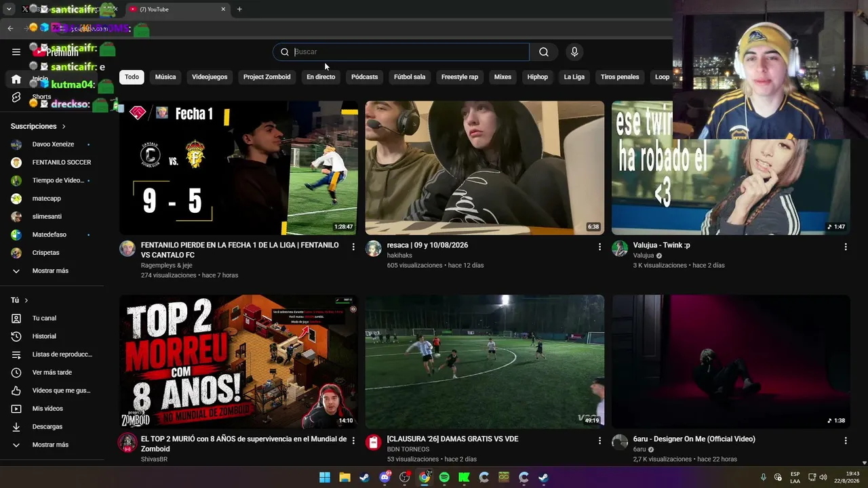Image resolution: width=868 pixels, height=488 pixels.
Task: Open BDN TORNEOS channel avatar
Action: 374,443
